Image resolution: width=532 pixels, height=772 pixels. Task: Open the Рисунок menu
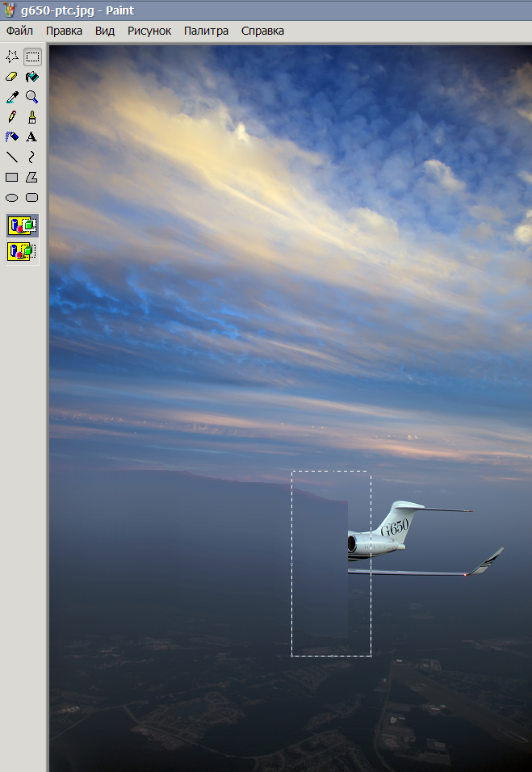149,31
